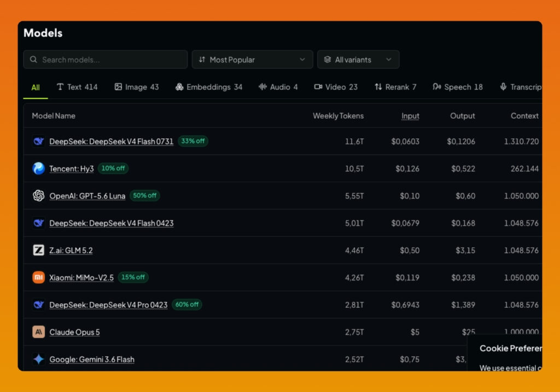Click the Tencent Hy3 logo icon
This screenshot has height=392, width=560.
(39, 168)
